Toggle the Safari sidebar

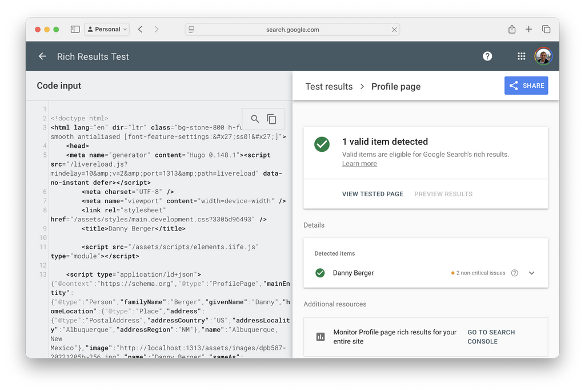75,29
